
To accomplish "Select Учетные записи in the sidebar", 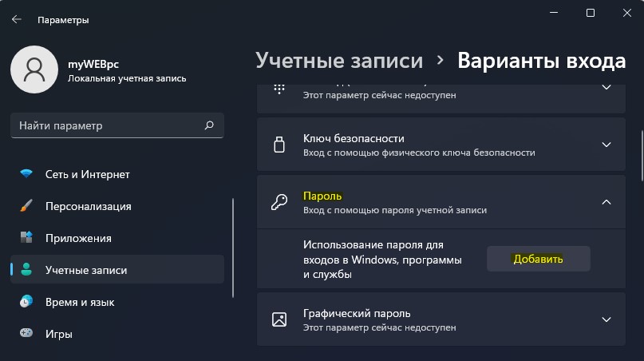I will (117, 270).
